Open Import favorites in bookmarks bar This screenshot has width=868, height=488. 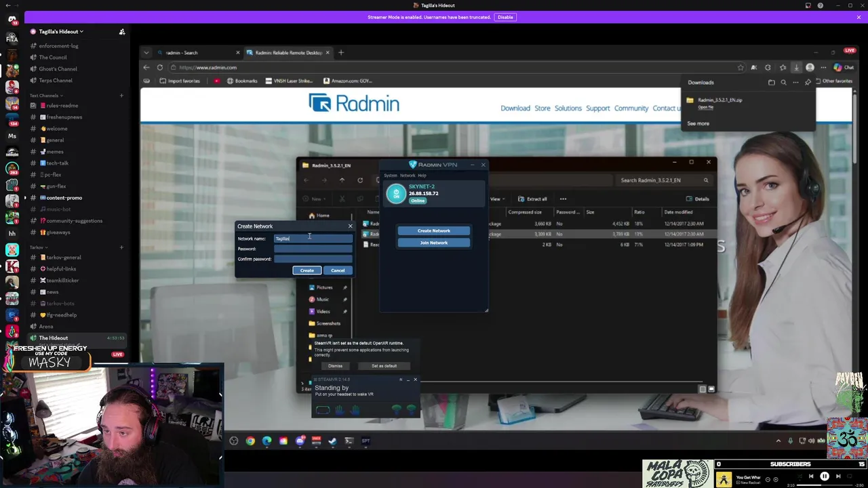pos(180,81)
